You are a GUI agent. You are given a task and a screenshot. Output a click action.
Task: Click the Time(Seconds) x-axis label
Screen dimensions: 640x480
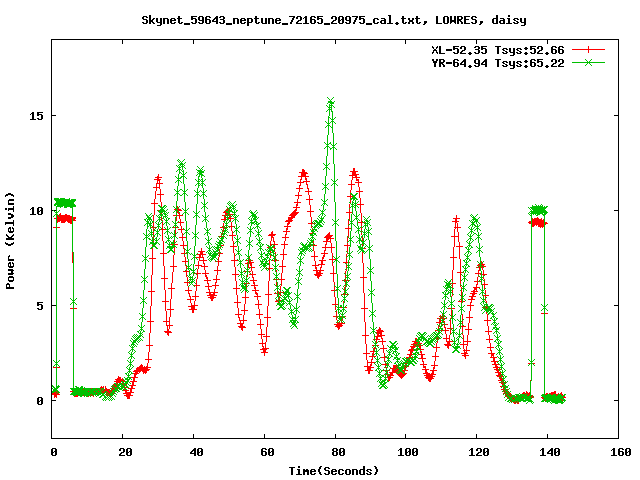[x=334, y=471]
